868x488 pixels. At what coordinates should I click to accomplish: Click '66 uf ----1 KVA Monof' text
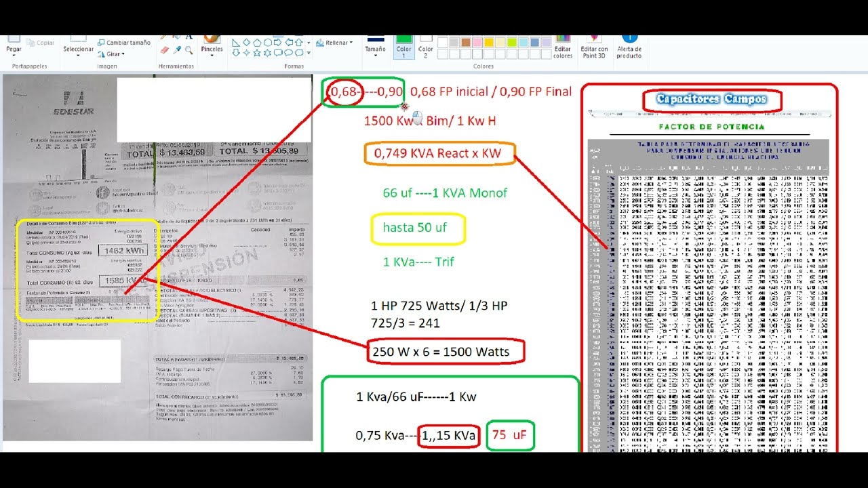tap(445, 193)
